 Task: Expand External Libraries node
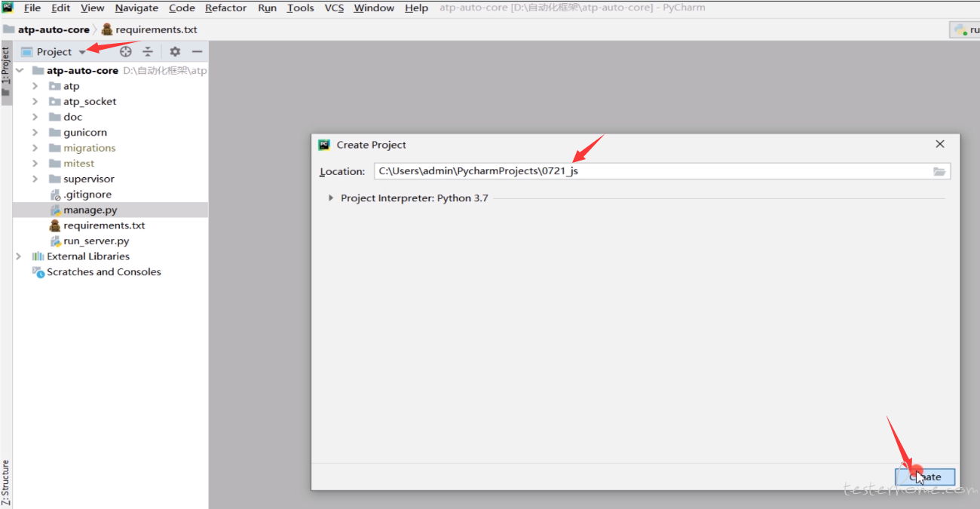tap(20, 256)
